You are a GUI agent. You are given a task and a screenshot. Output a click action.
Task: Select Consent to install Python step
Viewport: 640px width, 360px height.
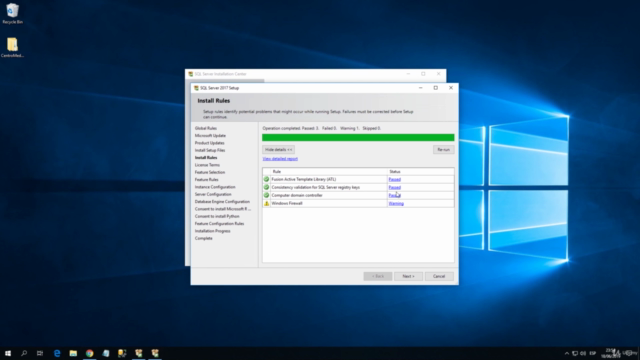point(217,216)
